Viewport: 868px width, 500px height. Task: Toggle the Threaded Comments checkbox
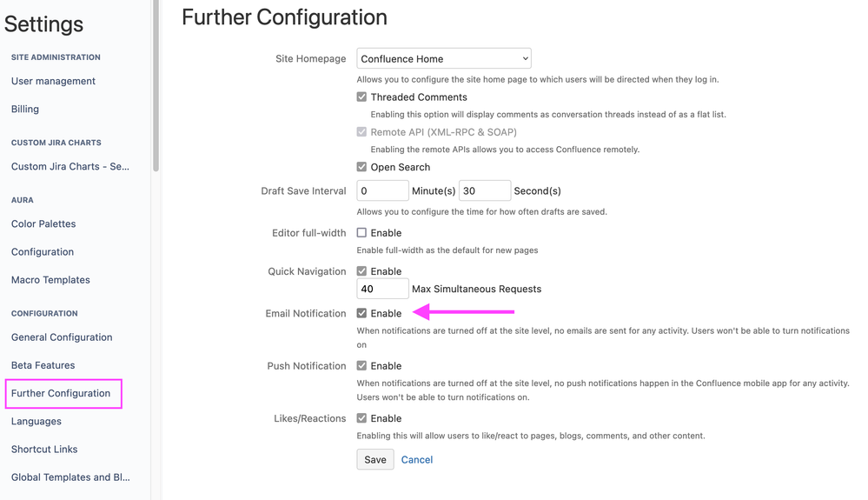[361, 97]
